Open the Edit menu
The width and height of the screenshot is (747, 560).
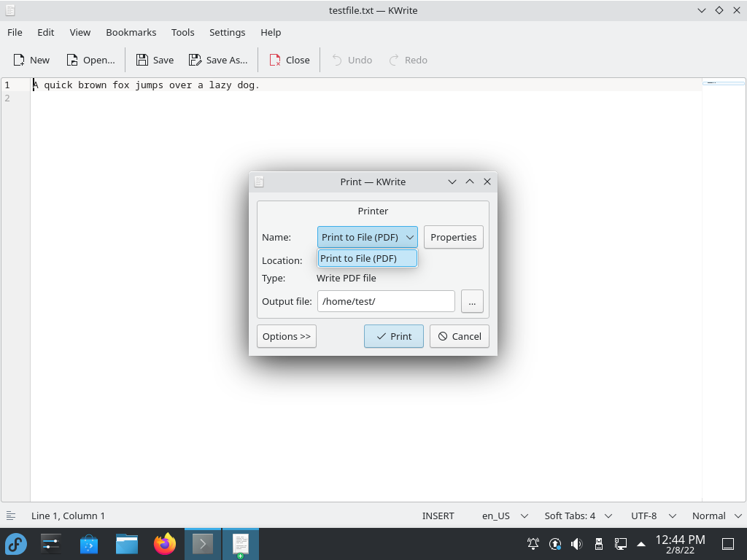[x=46, y=32]
